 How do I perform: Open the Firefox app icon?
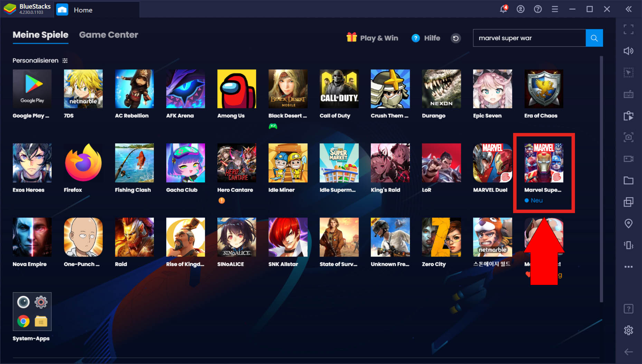point(83,163)
